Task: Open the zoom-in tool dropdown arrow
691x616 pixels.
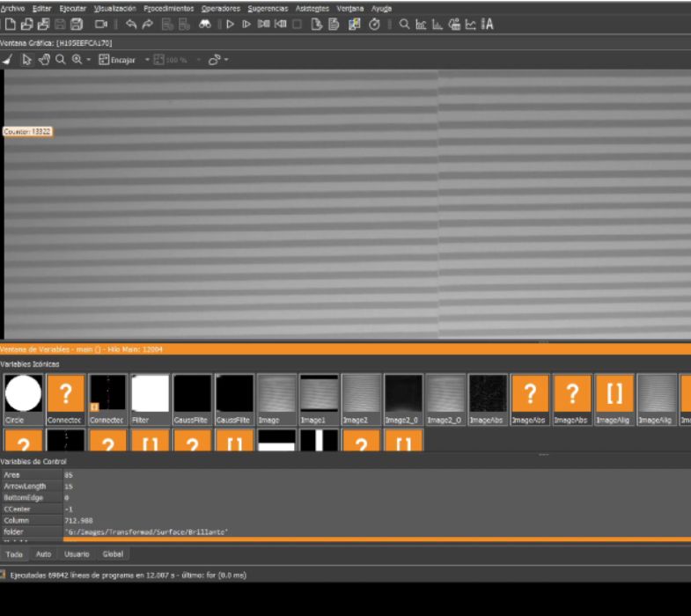Action: point(89,60)
